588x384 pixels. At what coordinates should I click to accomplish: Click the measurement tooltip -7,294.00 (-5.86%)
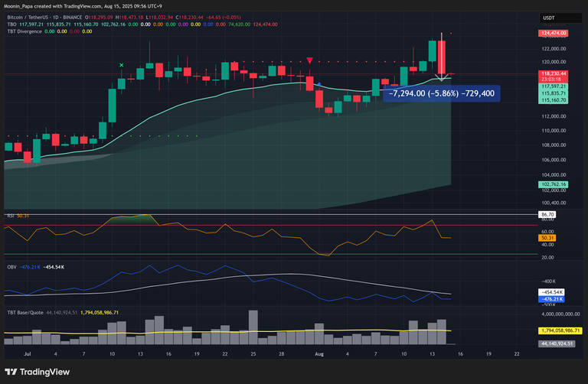click(441, 93)
